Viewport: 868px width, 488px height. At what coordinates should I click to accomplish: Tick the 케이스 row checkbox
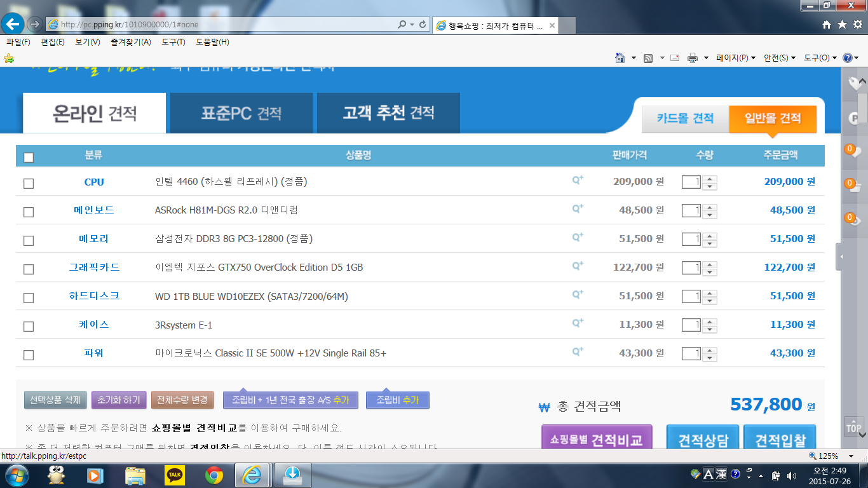[29, 326]
